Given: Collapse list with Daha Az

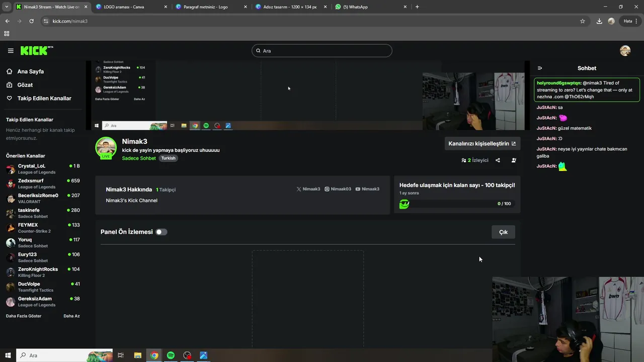Looking at the screenshot, I should 71,316.
